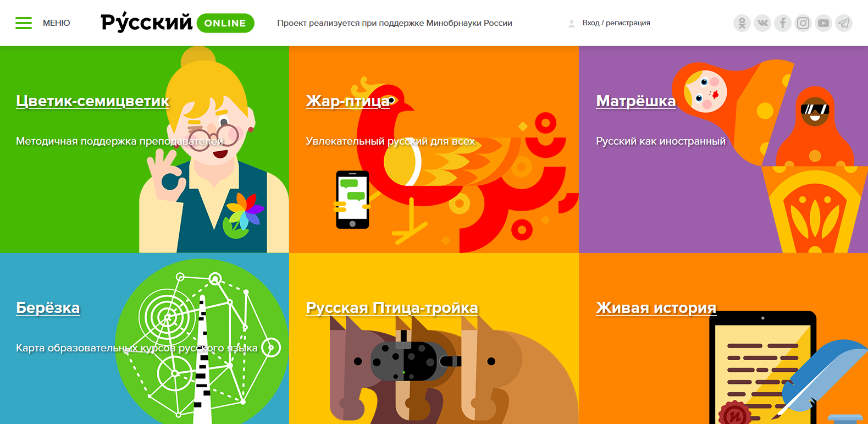Open the Вход / регистрация link
The image size is (868, 424).
(x=616, y=23)
